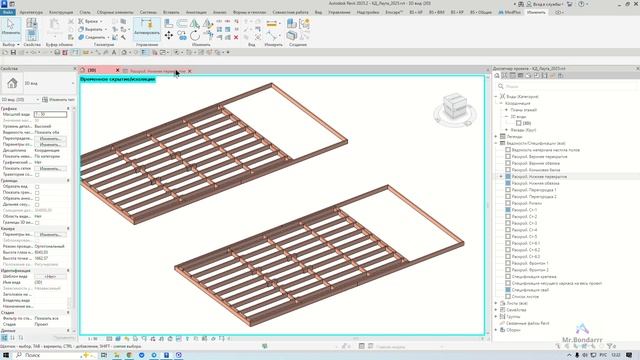This screenshot has width=640, height=360.
Task: Select 'Раскрой. Перегородка 2' in Project Browser
Action: (534, 196)
